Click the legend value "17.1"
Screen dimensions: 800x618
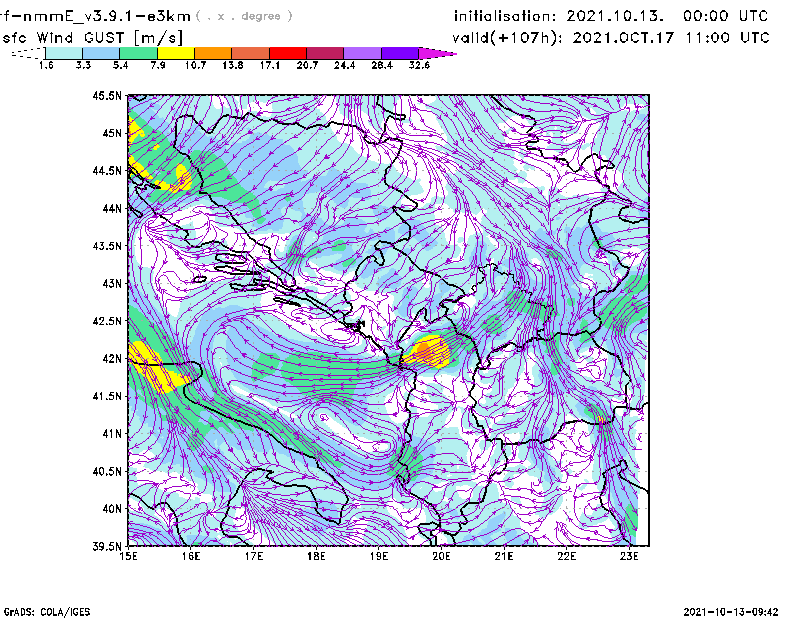[269, 65]
